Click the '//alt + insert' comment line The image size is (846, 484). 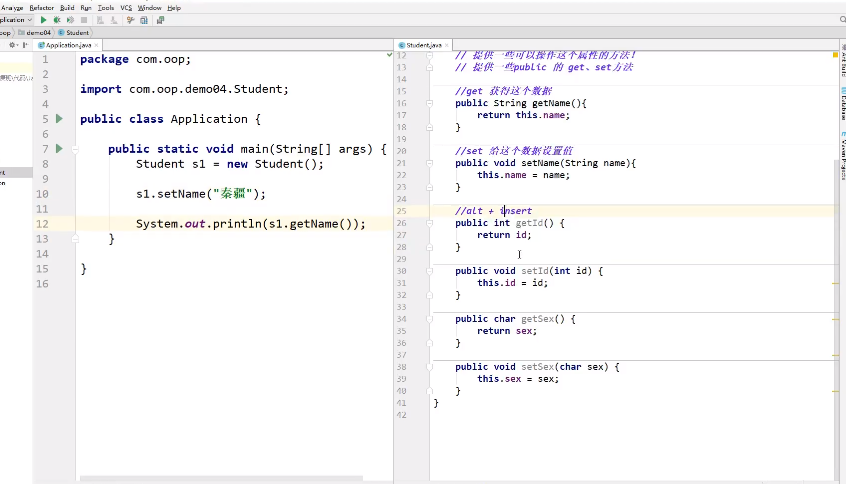pyautogui.click(x=494, y=211)
